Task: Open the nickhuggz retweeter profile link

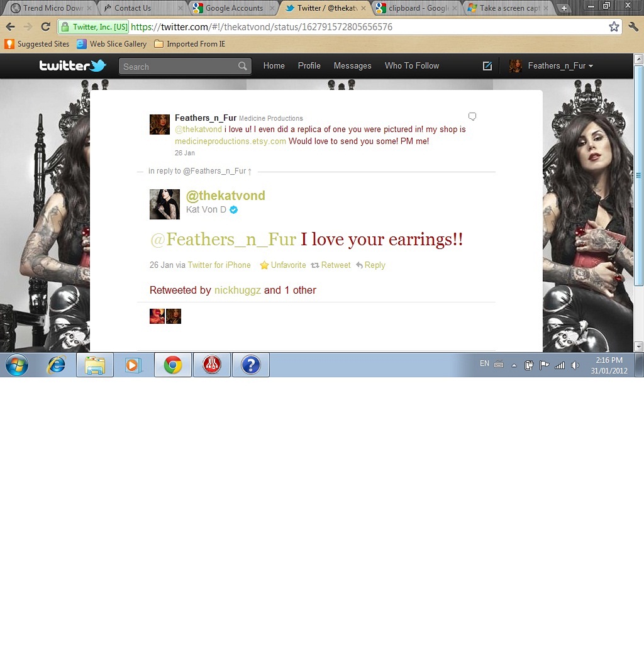Action: tap(237, 290)
